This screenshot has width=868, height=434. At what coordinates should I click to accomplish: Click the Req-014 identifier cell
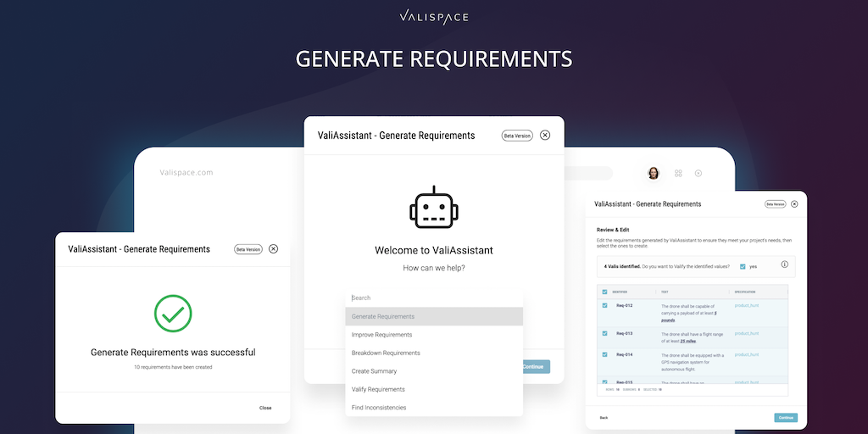(625, 355)
